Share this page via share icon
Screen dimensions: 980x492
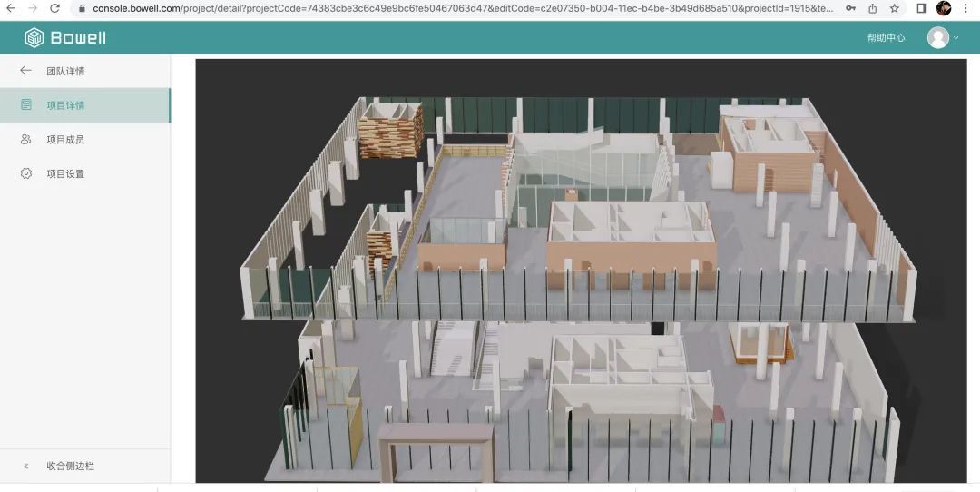tap(873, 8)
